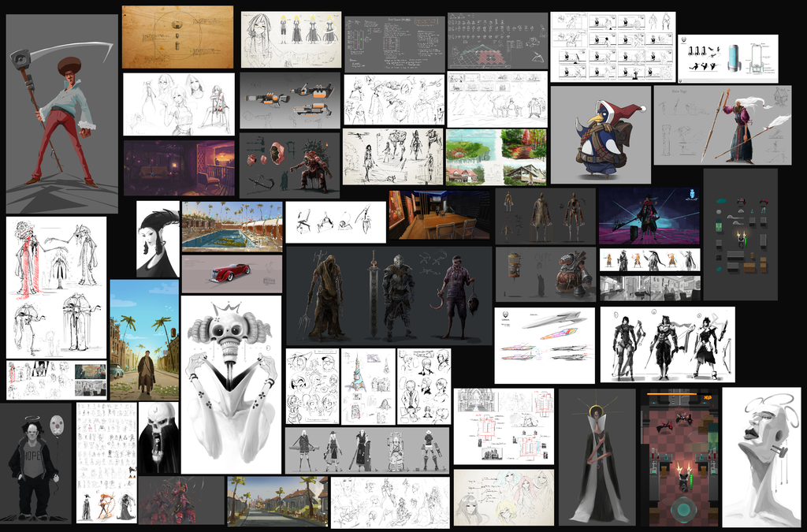The height and width of the screenshot is (532, 807).
Task: Open pencil sketch of women with seated girl
Action: [179, 105]
